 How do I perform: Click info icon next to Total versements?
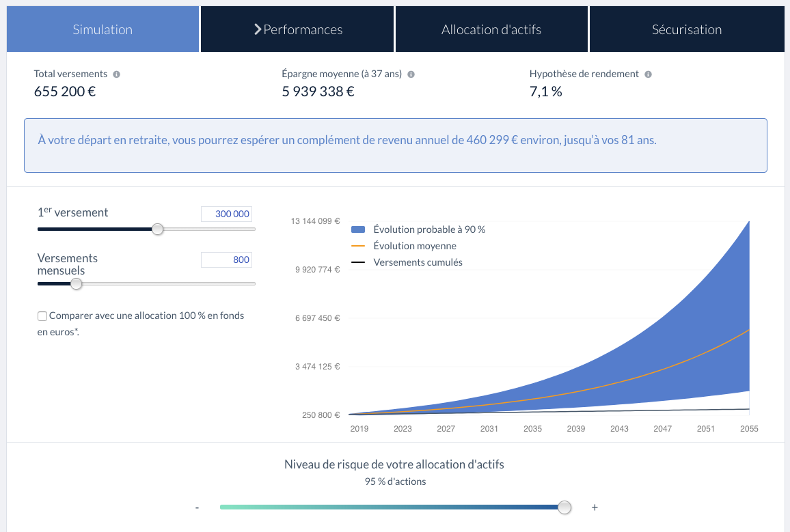pyautogui.click(x=116, y=74)
